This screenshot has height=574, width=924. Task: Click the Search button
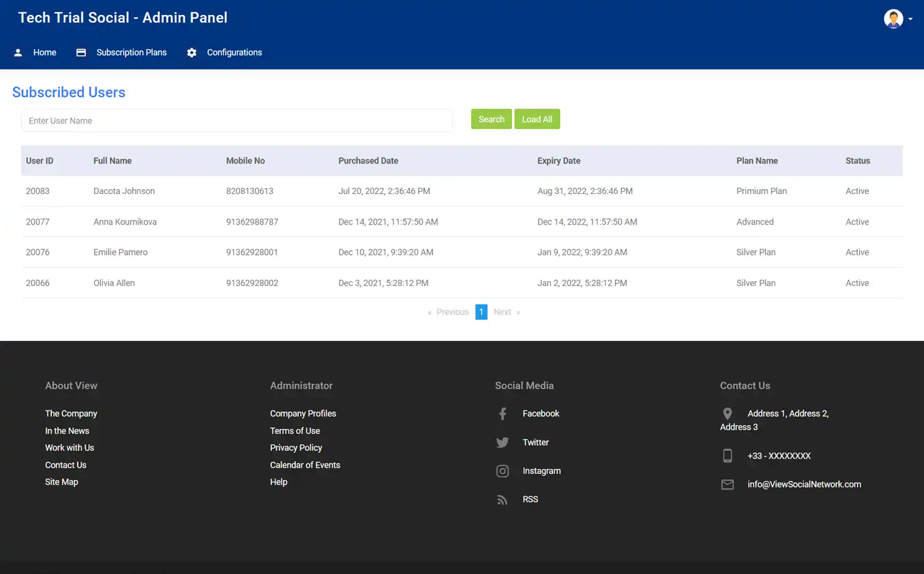pos(491,119)
